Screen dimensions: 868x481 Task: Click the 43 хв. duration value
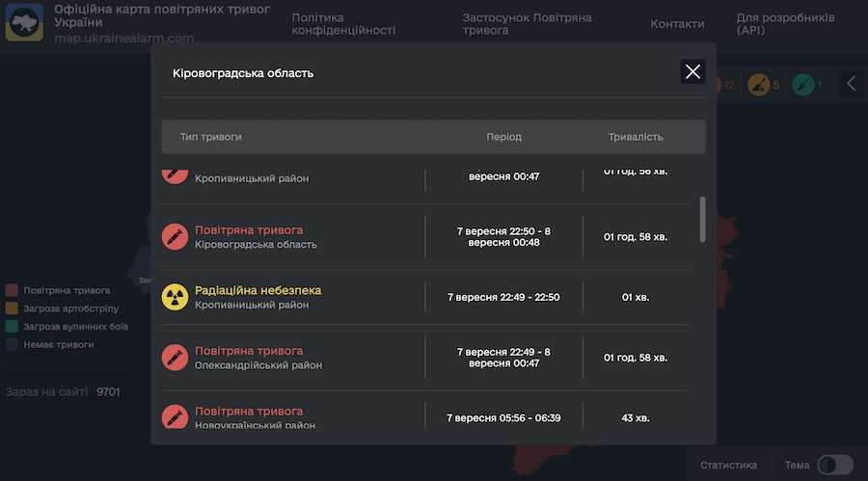coord(635,418)
